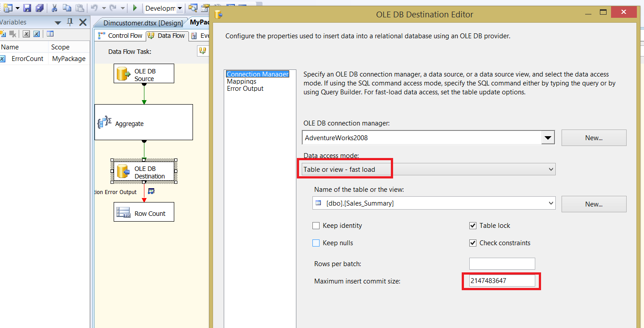Open the Data access mode dropdown
The height and width of the screenshot is (328, 644).
(549, 169)
